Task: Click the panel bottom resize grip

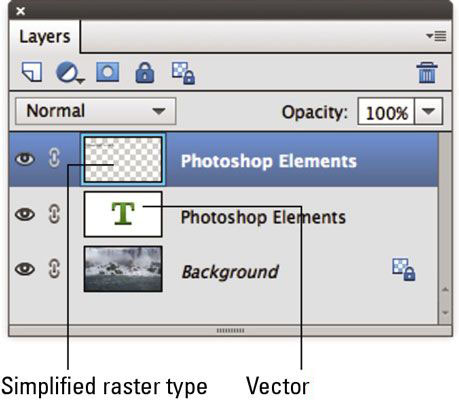Action: (x=230, y=330)
